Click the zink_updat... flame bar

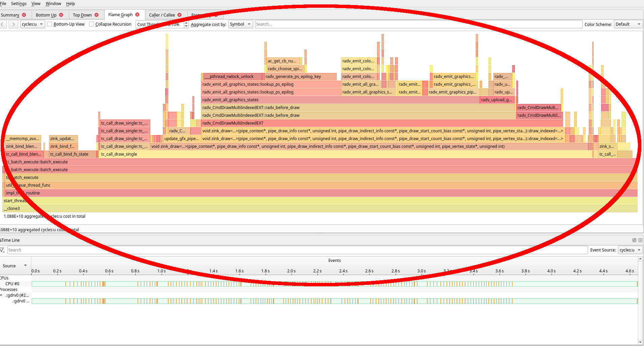[64, 139]
